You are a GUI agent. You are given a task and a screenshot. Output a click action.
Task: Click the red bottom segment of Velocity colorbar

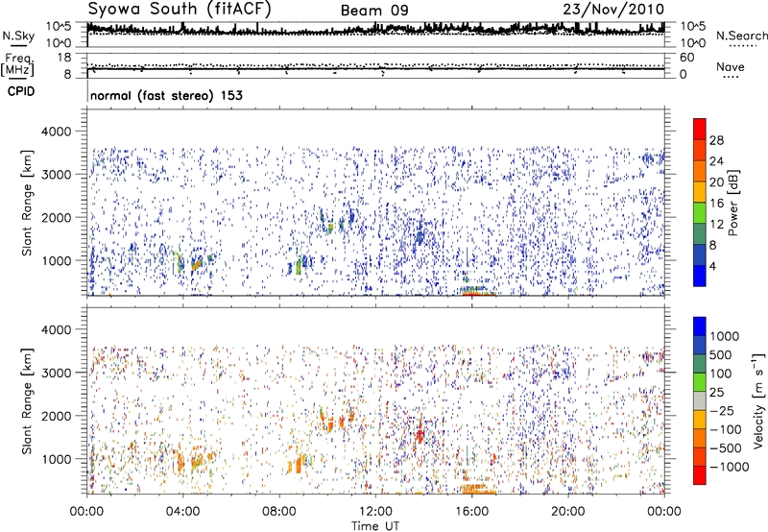pos(700,475)
